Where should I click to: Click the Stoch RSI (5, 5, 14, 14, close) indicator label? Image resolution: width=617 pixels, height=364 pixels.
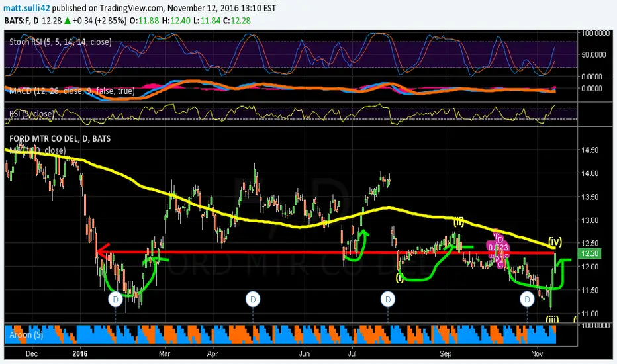(x=60, y=42)
